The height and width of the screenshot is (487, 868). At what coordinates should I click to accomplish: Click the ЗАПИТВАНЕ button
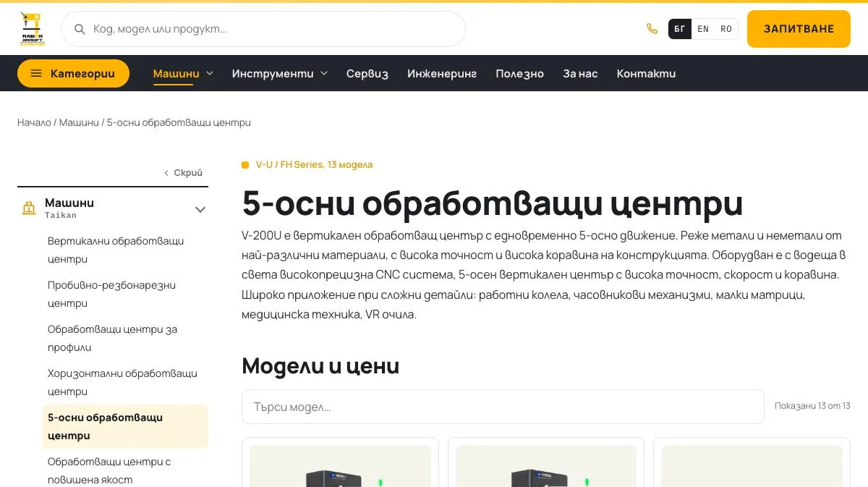tap(799, 29)
